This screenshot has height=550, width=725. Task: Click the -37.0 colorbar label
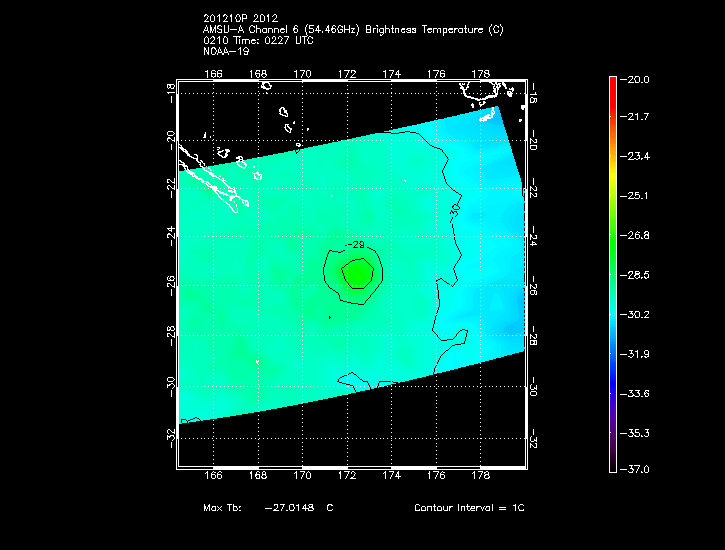(634, 469)
